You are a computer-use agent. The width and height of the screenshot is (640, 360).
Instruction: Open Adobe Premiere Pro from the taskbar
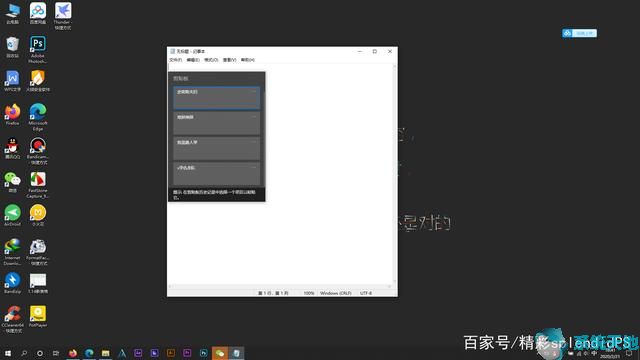click(x=187, y=353)
